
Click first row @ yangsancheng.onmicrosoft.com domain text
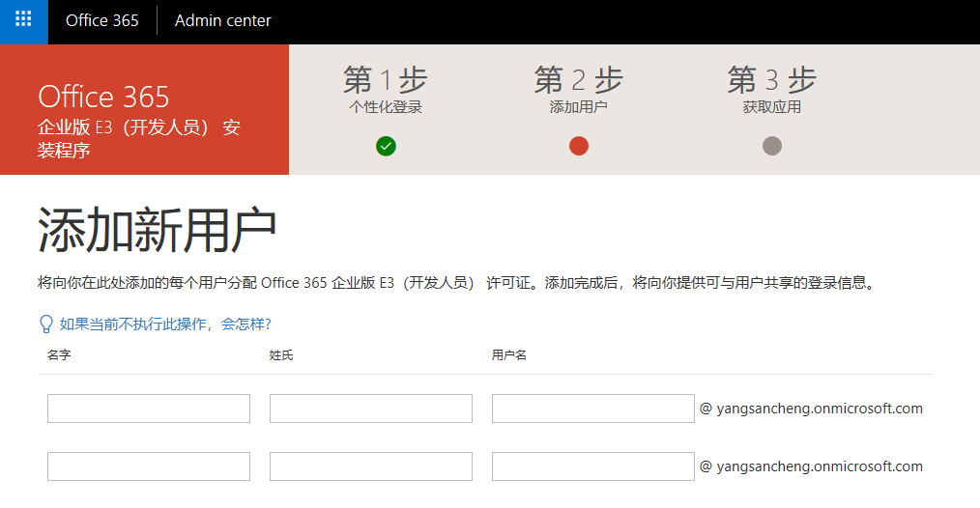(811, 409)
